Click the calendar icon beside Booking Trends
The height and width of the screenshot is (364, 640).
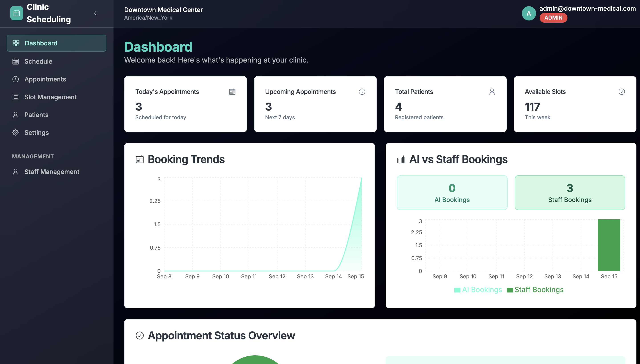coord(140,160)
